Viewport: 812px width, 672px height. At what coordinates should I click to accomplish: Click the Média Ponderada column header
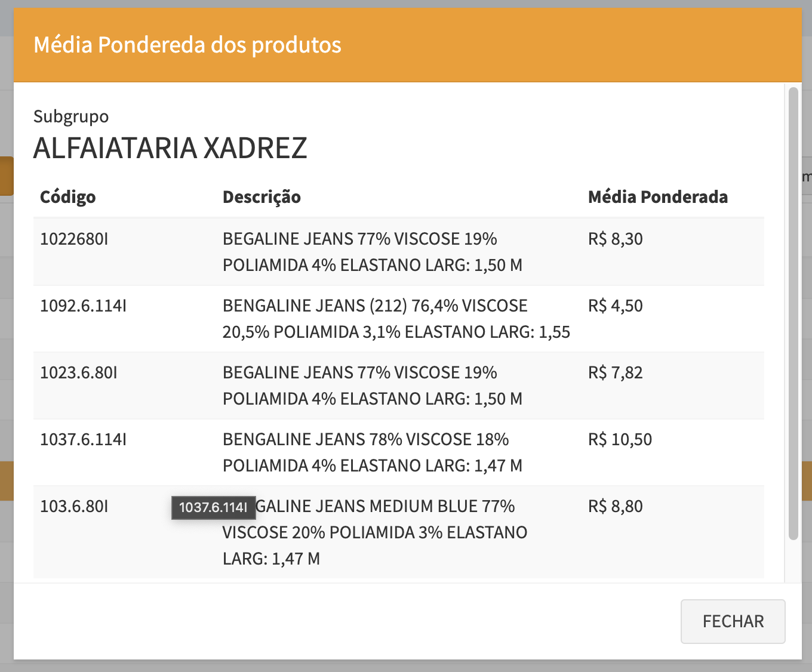click(x=657, y=197)
